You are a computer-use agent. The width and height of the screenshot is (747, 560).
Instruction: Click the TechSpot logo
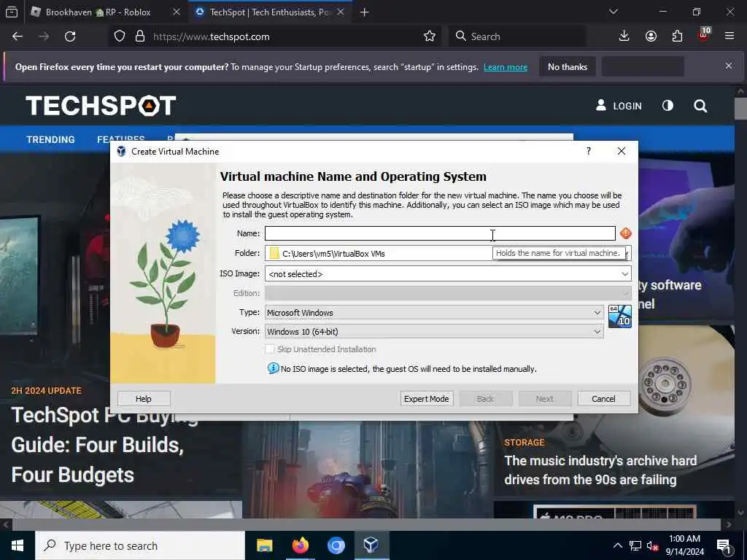(x=101, y=105)
